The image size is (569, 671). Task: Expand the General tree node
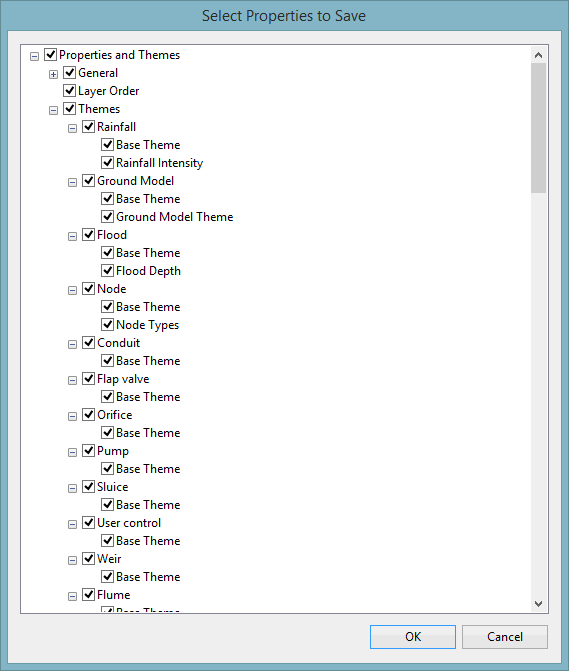click(53, 74)
